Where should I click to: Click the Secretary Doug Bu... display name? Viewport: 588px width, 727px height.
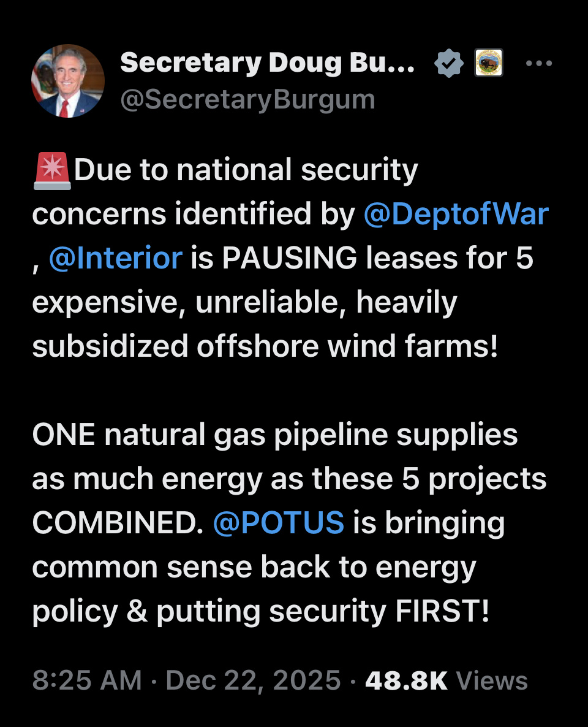point(267,63)
